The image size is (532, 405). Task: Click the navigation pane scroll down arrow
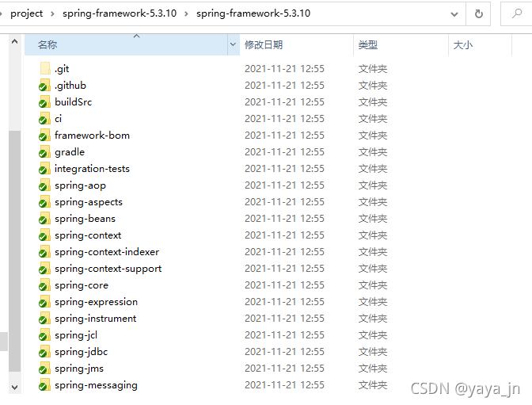point(14,387)
